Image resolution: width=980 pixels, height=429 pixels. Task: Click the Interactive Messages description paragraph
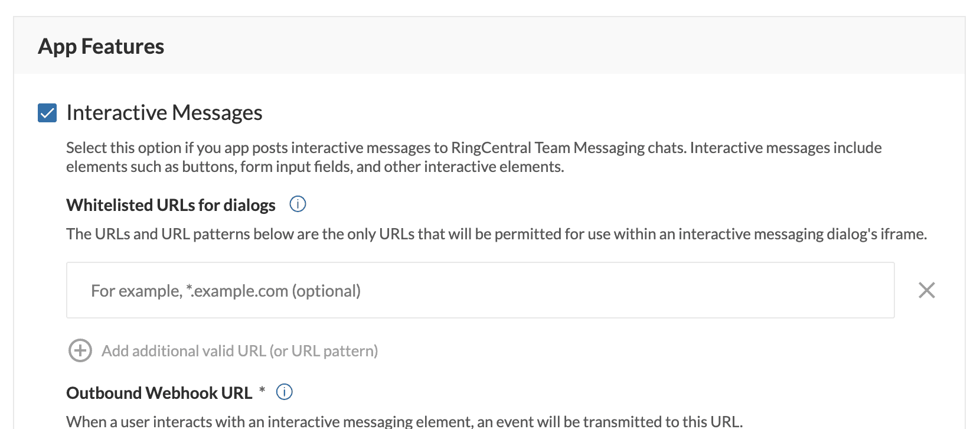pos(472,157)
